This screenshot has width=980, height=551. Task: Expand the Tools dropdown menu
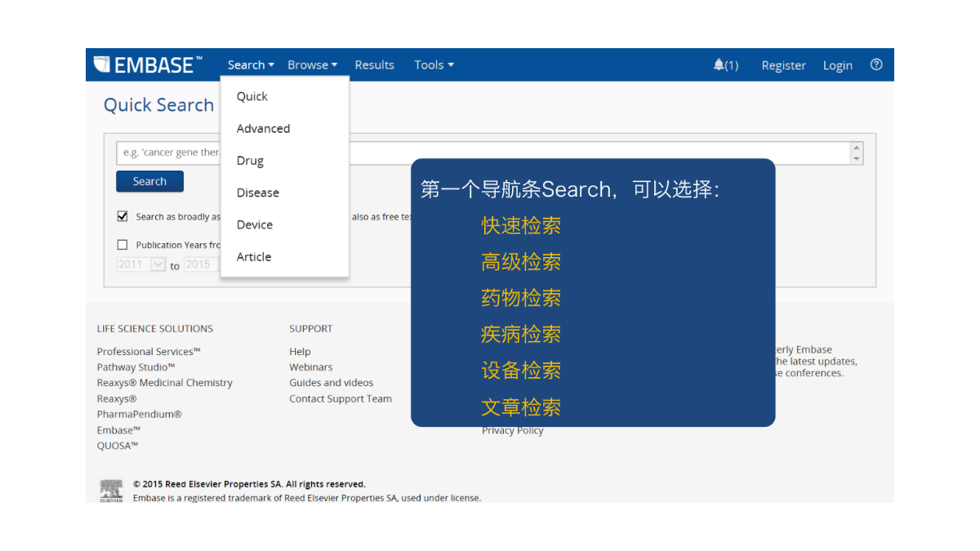[434, 65]
